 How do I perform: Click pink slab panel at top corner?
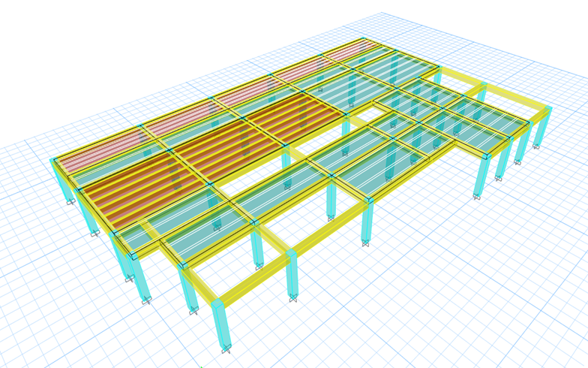[x=351, y=50]
